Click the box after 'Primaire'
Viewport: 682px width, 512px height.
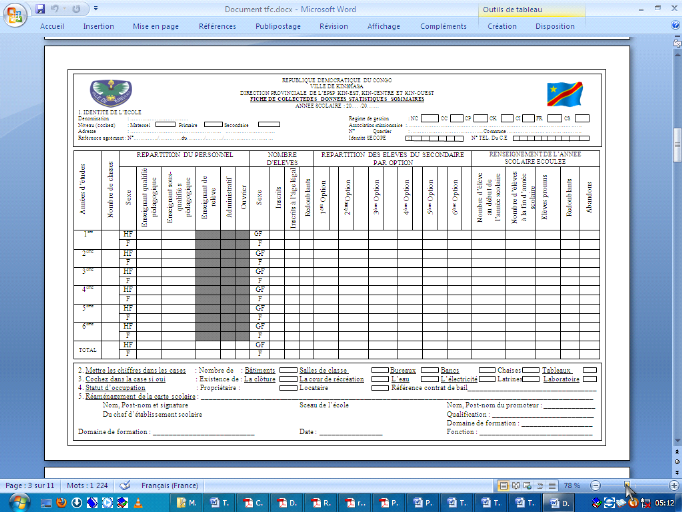(213, 124)
